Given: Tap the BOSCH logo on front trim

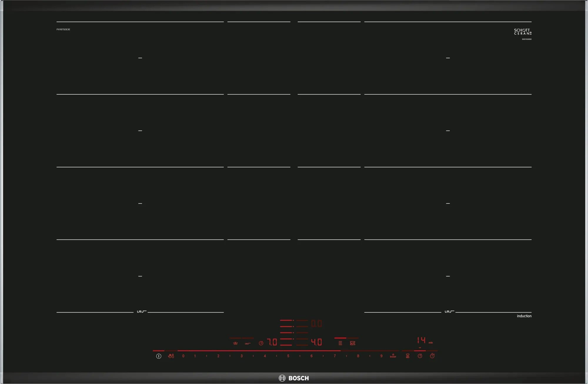Looking at the screenshot, I should tap(294, 378).
